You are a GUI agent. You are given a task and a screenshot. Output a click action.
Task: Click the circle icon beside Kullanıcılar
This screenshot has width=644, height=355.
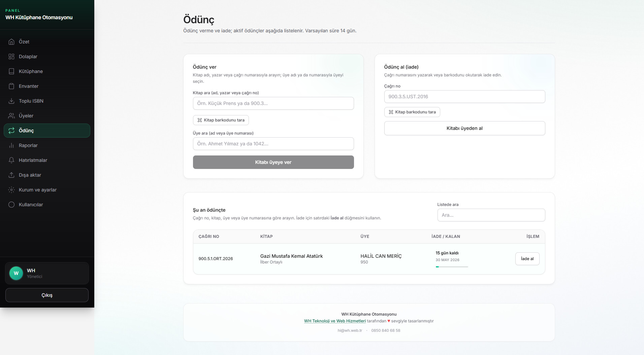coord(11,205)
